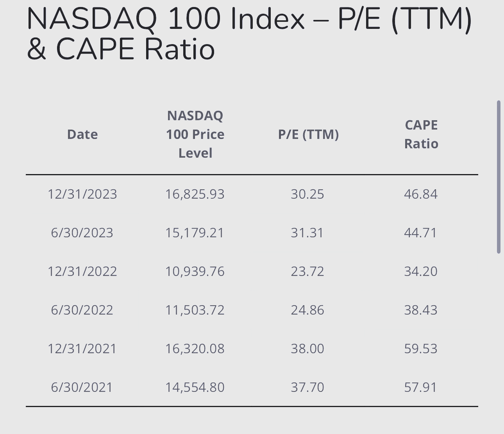Screen dimensions: 504x434
Task: Click the CAPE Ratio column header
Action: pyautogui.click(x=421, y=134)
